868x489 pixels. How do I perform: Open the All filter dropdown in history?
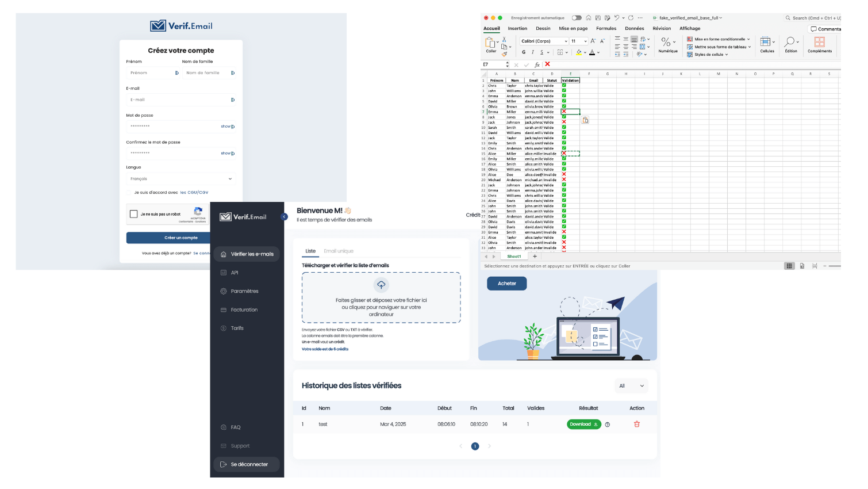pyautogui.click(x=631, y=386)
